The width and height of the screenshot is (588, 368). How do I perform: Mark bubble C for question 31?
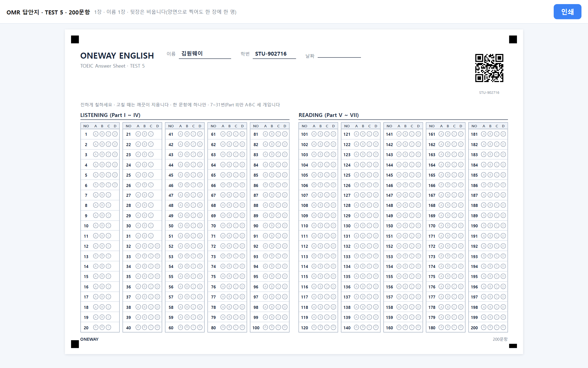(151, 236)
